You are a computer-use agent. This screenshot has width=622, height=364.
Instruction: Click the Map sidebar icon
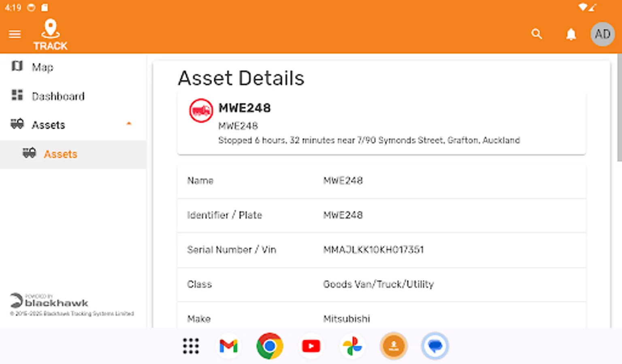pyautogui.click(x=17, y=66)
